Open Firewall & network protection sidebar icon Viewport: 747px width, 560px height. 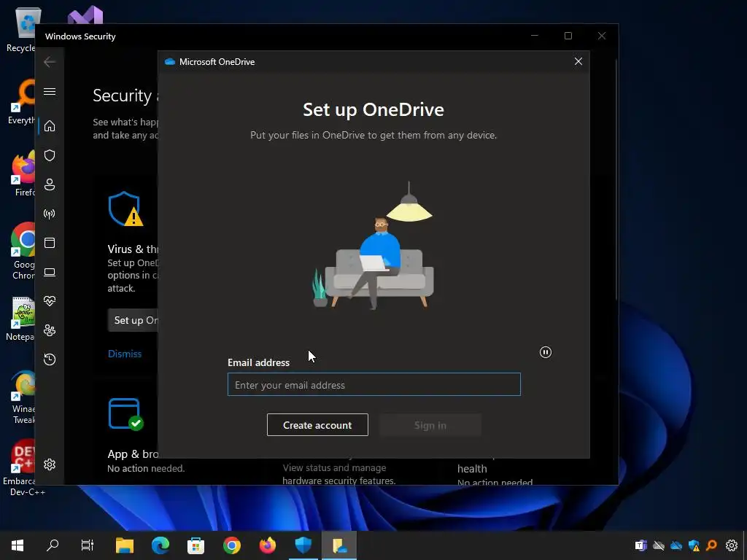pos(50,214)
